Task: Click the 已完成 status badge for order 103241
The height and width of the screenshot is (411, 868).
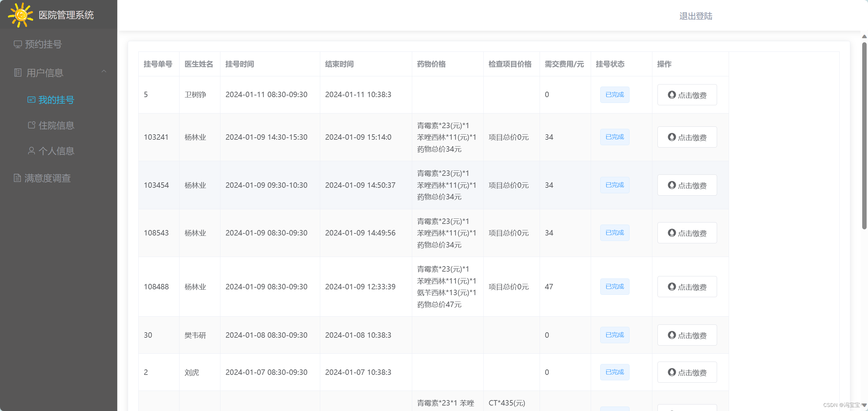Action: pos(614,137)
